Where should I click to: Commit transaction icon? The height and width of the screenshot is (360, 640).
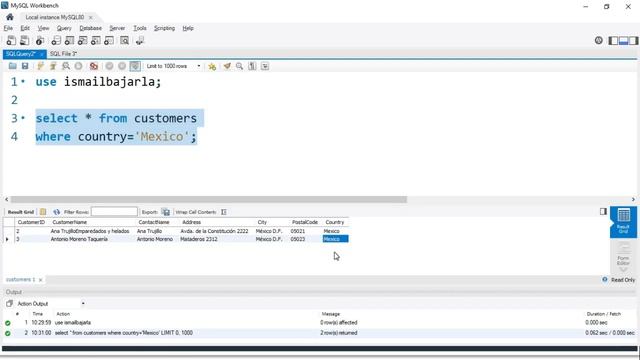click(x=109, y=66)
